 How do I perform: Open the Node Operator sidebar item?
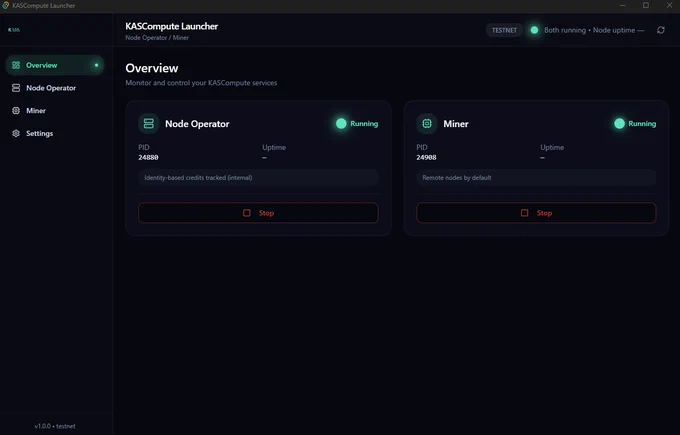tap(55, 88)
